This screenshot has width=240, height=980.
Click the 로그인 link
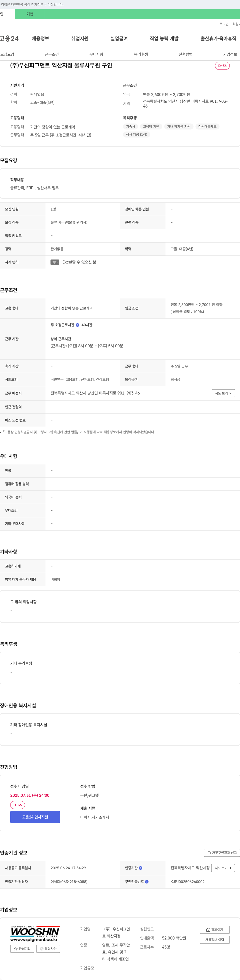coord(224,24)
